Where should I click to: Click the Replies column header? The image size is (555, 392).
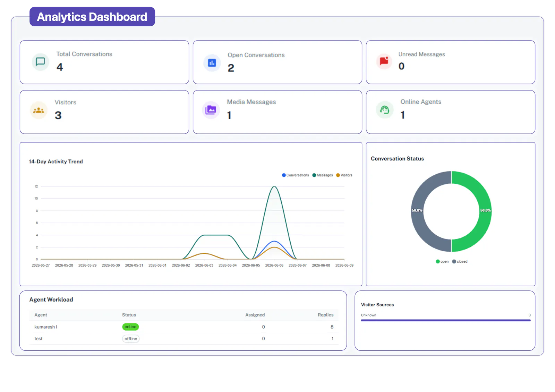pyautogui.click(x=326, y=315)
